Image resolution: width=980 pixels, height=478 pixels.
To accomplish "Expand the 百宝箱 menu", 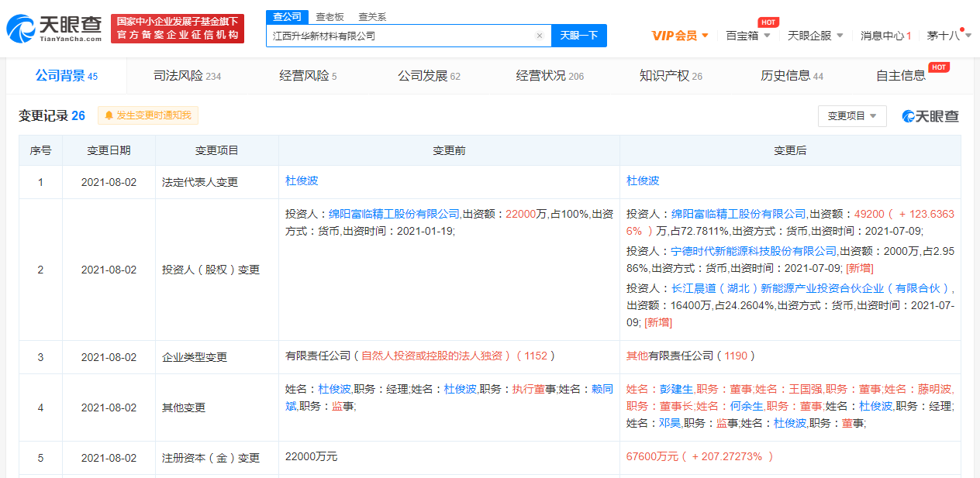I will 747,36.
